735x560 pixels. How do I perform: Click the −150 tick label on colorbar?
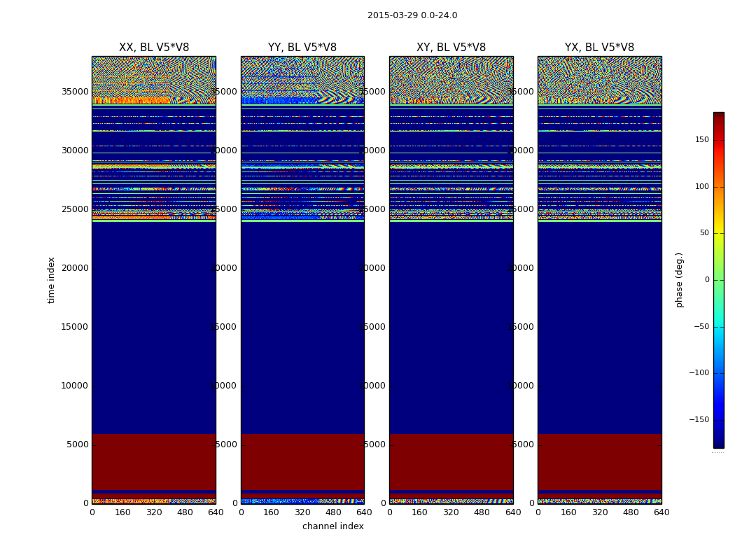click(x=697, y=420)
